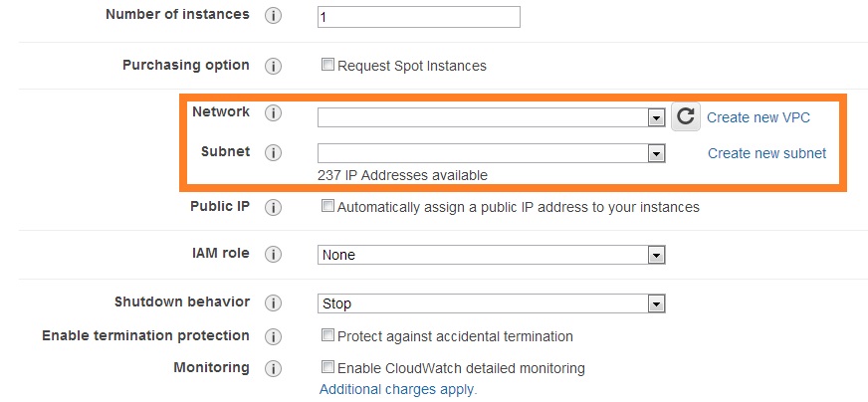This screenshot has height=402, width=868.
Task: Open the IAM role dropdown showing None
Action: (491, 255)
